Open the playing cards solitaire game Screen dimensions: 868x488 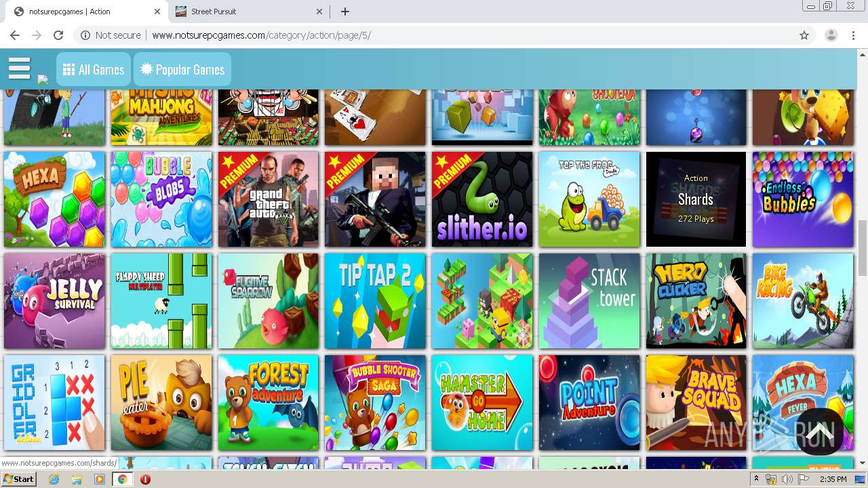375,117
